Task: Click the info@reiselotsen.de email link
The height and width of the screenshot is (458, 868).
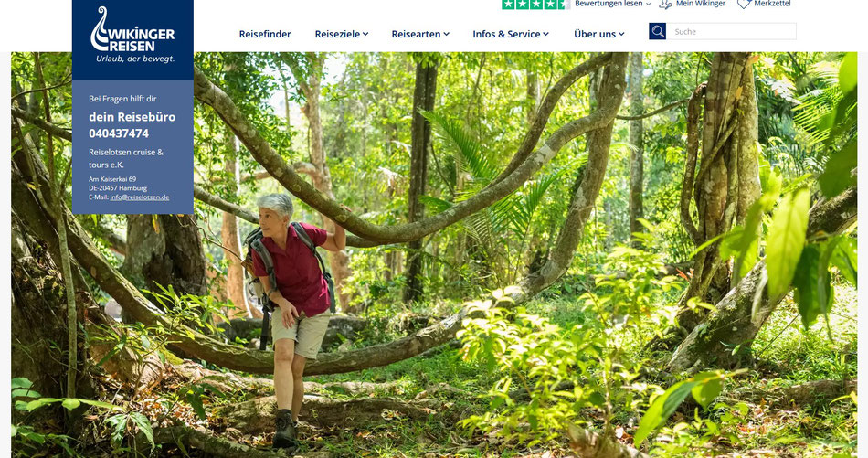Action: click(140, 197)
